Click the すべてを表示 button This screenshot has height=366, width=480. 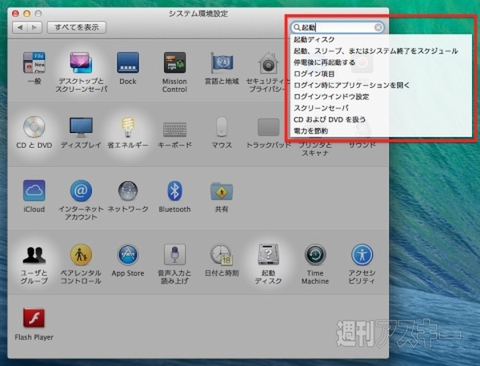click(77, 27)
